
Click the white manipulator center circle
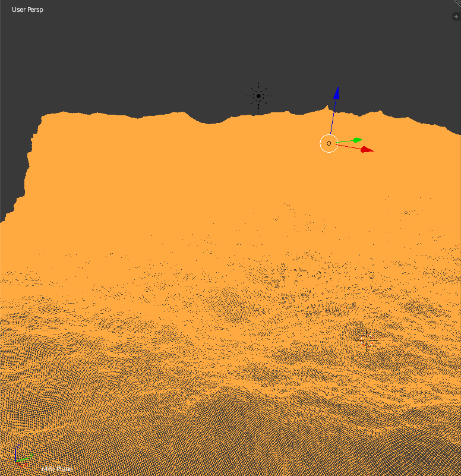329,144
